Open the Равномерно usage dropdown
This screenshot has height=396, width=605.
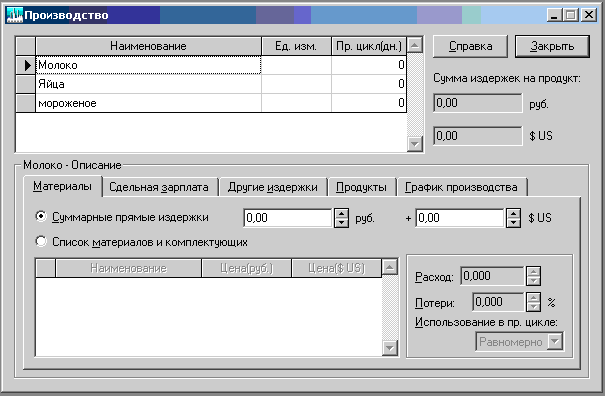pyautogui.click(x=555, y=342)
